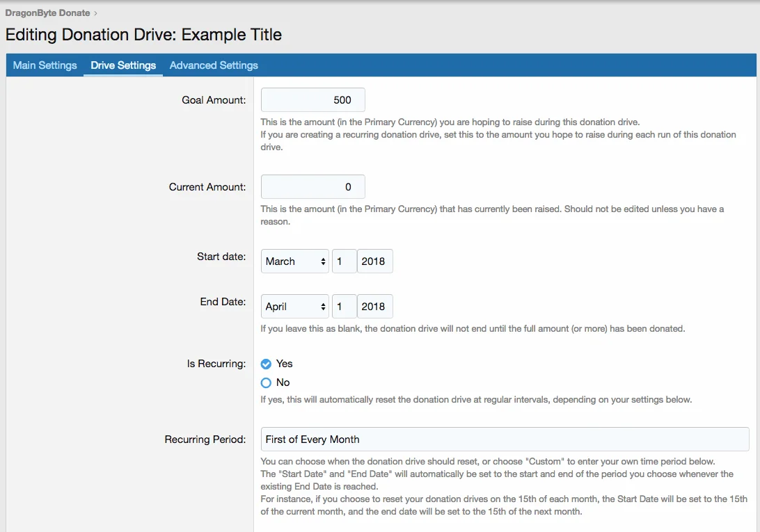Click the Start date day field
760x532 pixels.
(x=344, y=261)
